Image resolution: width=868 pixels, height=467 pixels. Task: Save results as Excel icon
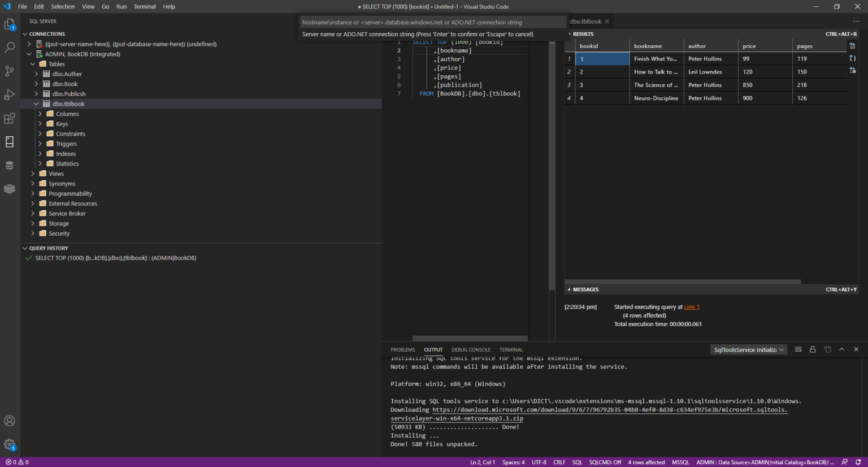coord(852,71)
